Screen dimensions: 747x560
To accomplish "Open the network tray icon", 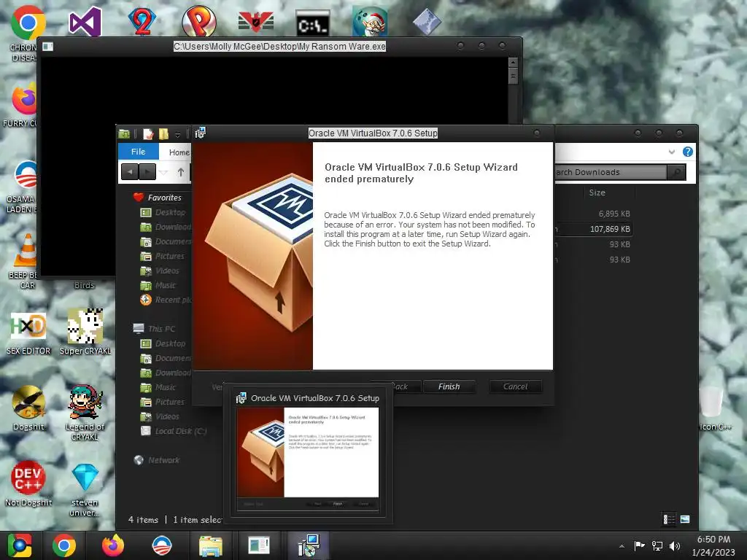I will coord(657,545).
